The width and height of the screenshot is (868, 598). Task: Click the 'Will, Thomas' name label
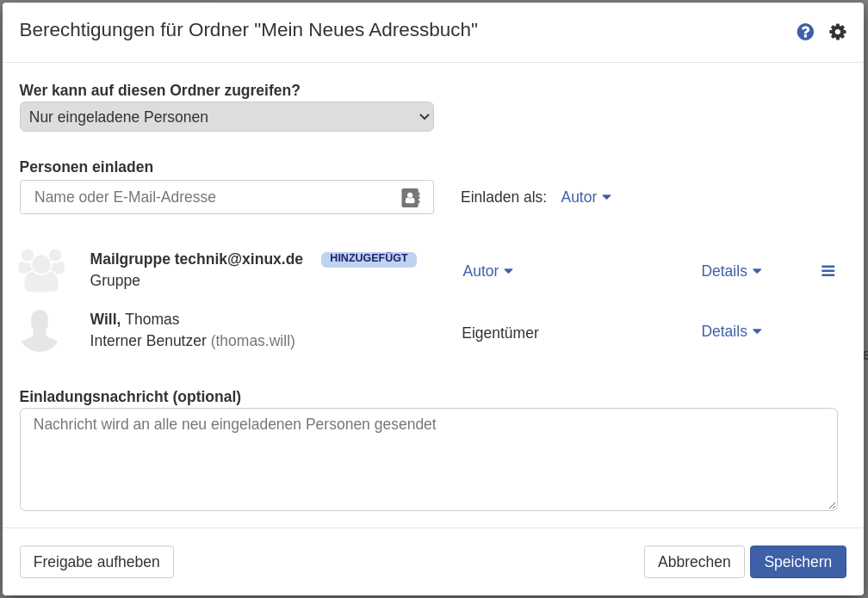(x=134, y=319)
